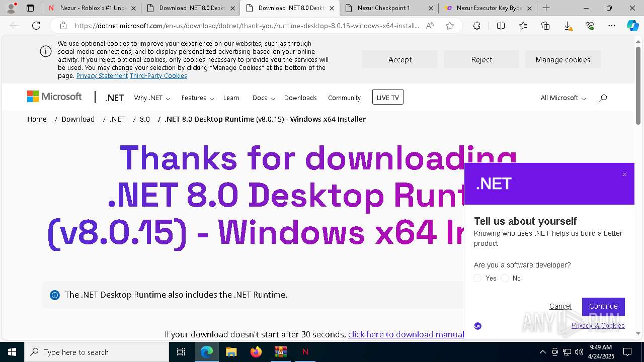Open the Windows Start menu
This screenshot has width=644, height=362.
(12, 352)
